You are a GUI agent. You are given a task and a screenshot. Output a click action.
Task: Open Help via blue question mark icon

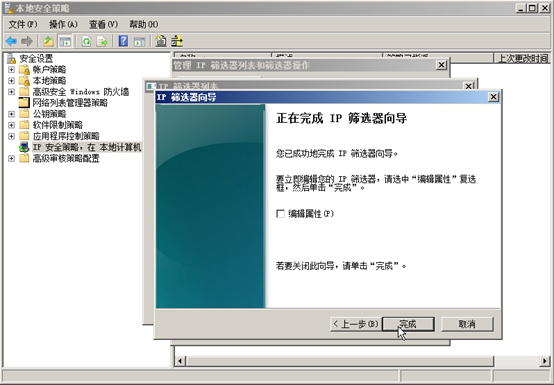123,41
